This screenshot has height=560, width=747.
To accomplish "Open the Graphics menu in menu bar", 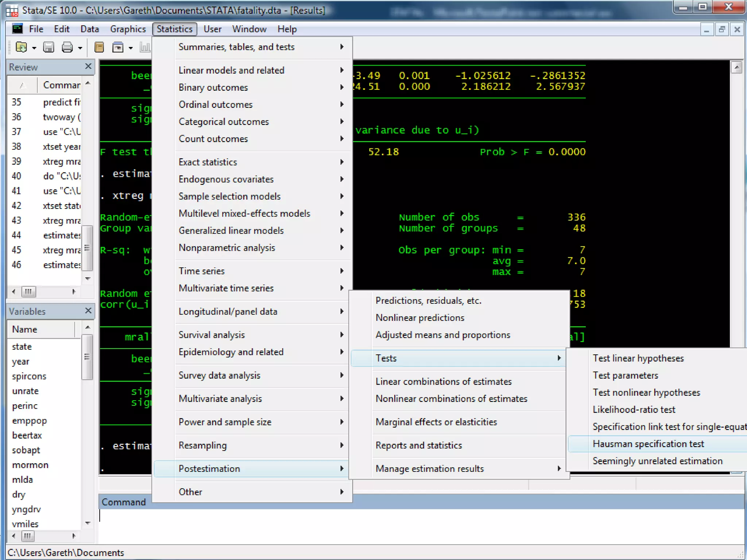I will (x=128, y=29).
